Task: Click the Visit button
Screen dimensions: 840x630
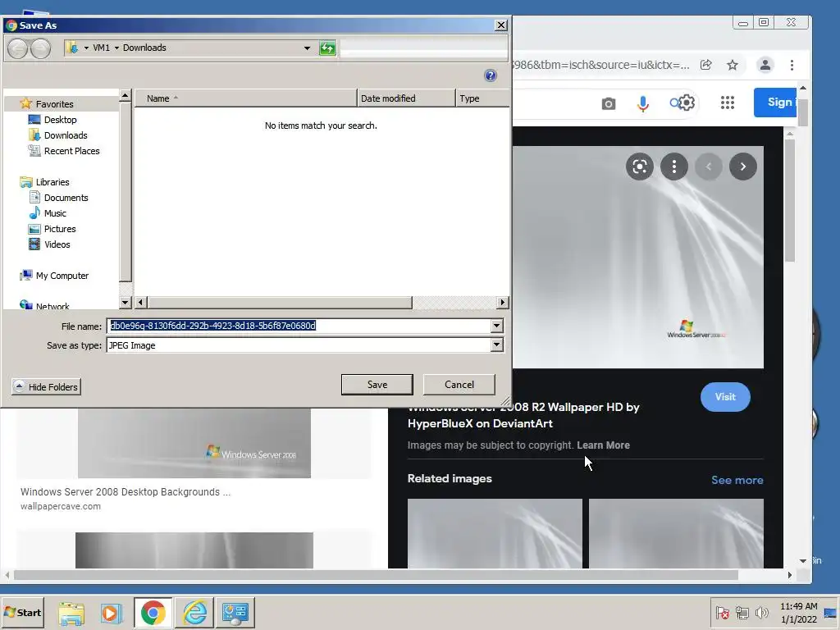Action: tap(725, 397)
